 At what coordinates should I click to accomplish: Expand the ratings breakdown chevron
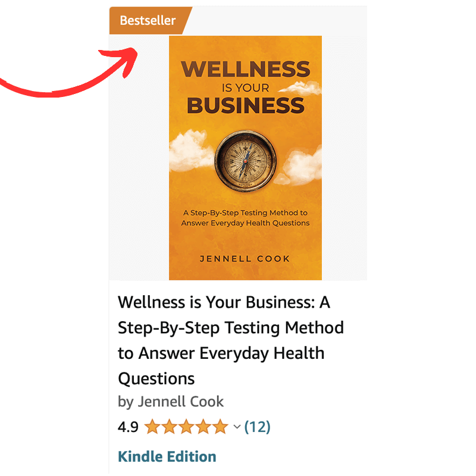237,427
